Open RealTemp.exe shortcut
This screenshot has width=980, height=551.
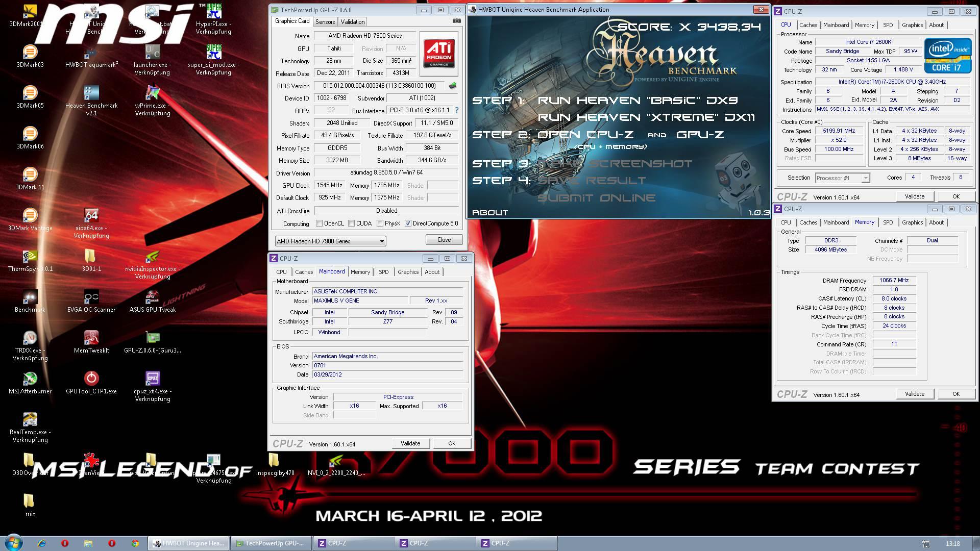click(30, 427)
